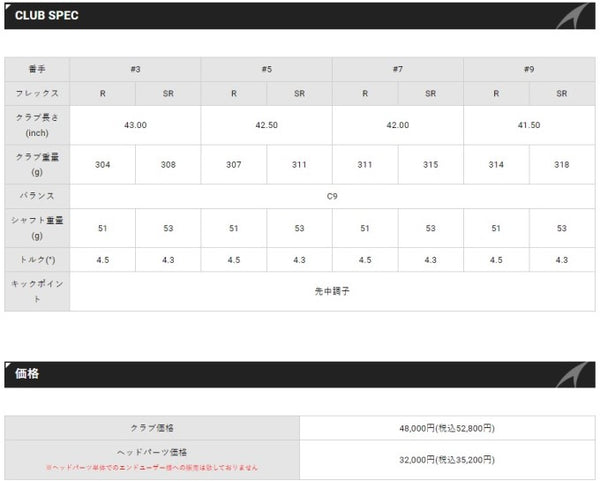Select the #9 column header
The height and width of the screenshot is (481, 600).
point(529,69)
